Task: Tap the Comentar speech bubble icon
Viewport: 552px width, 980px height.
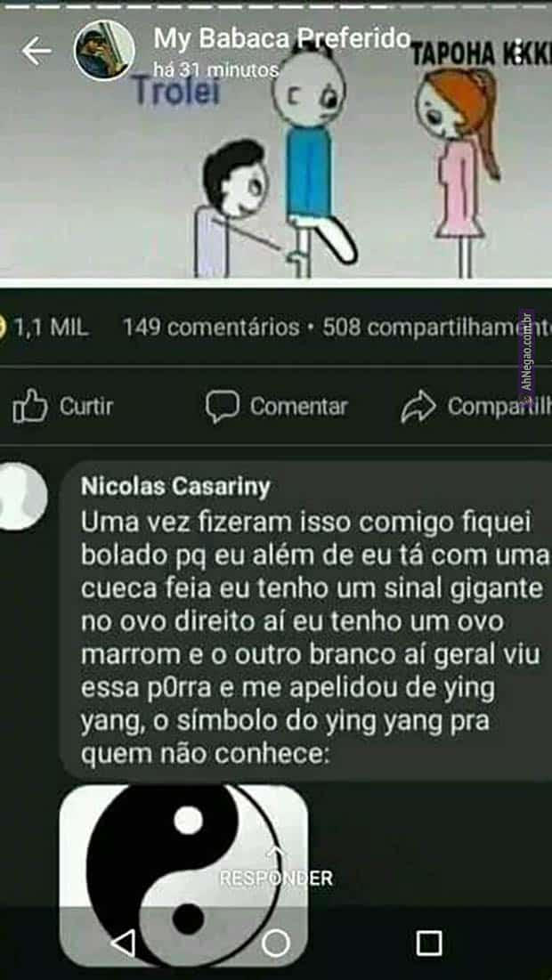Action: [223, 407]
